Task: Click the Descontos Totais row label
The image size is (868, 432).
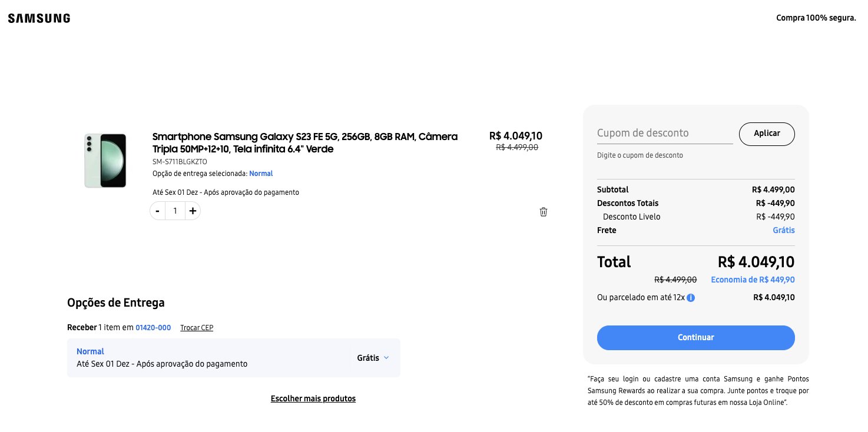Action: point(628,204)
